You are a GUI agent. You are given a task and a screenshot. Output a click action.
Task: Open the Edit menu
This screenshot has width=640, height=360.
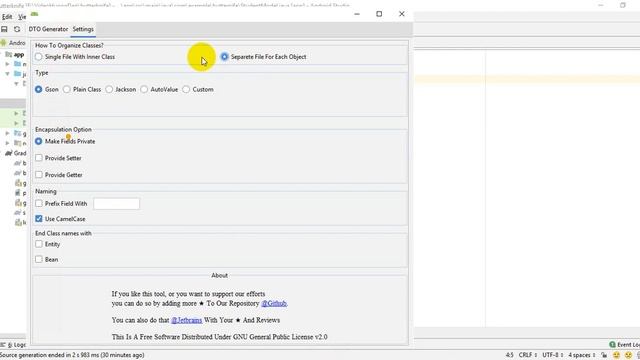tap(7, 17)
